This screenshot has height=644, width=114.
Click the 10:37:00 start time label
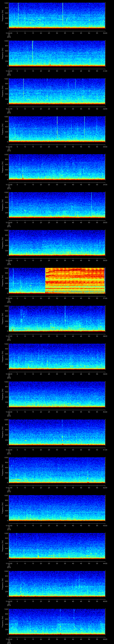pos(9,336)
